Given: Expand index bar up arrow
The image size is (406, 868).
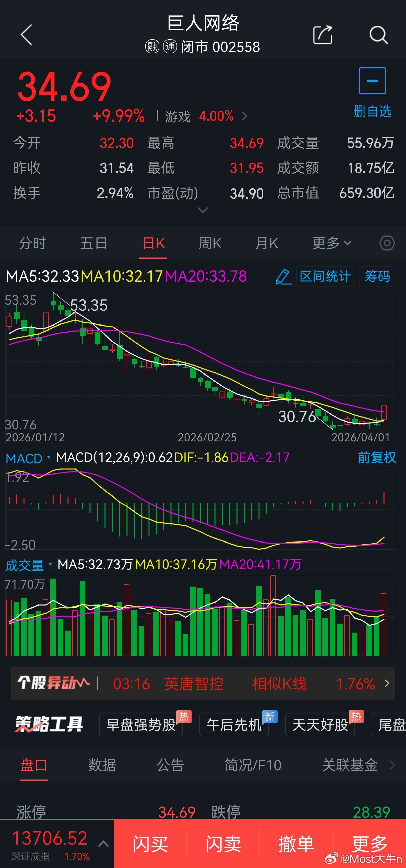Looking at the screenshot, I should [103, 843].
